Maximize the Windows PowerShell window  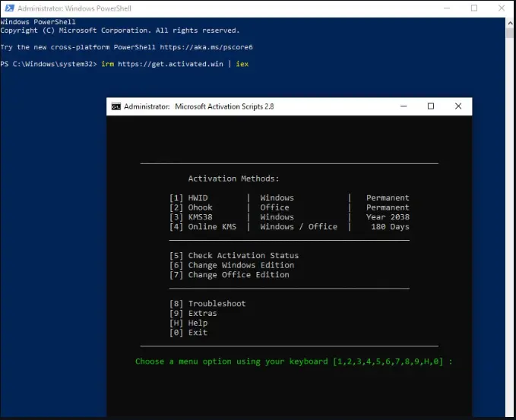[x=474, y=8]
